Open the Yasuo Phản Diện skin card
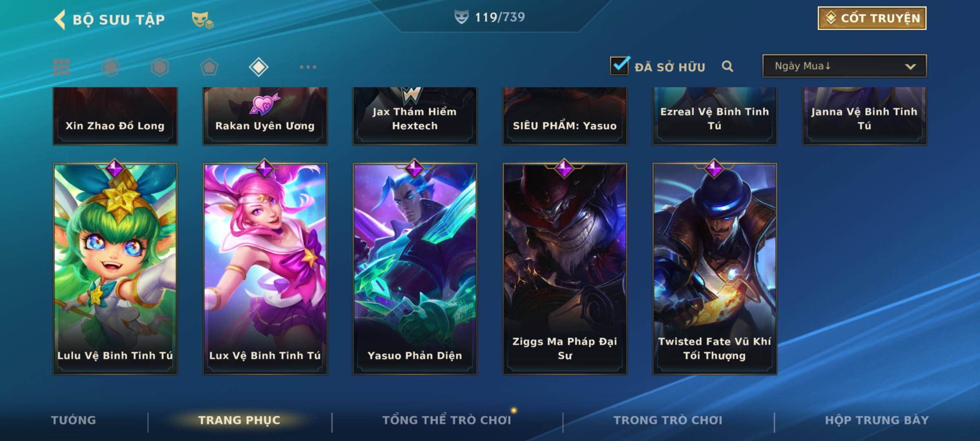980x441 pixels. pos(415,269)
